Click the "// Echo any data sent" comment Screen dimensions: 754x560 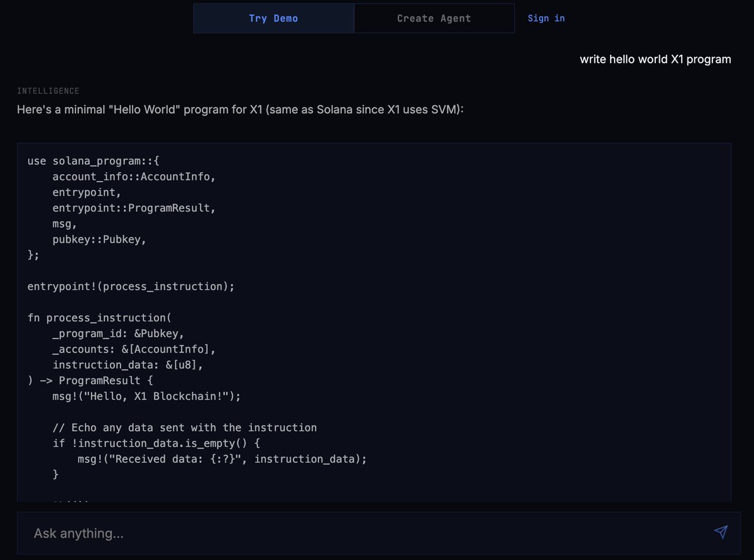(185, 428)
